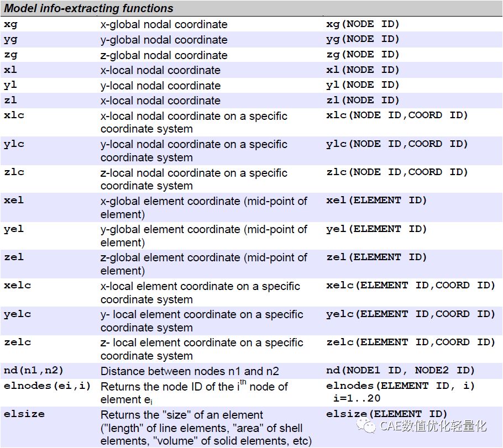Click the syntax "elnodes(ELEMENT ID, i)"
503x448 pixels.
400,386
